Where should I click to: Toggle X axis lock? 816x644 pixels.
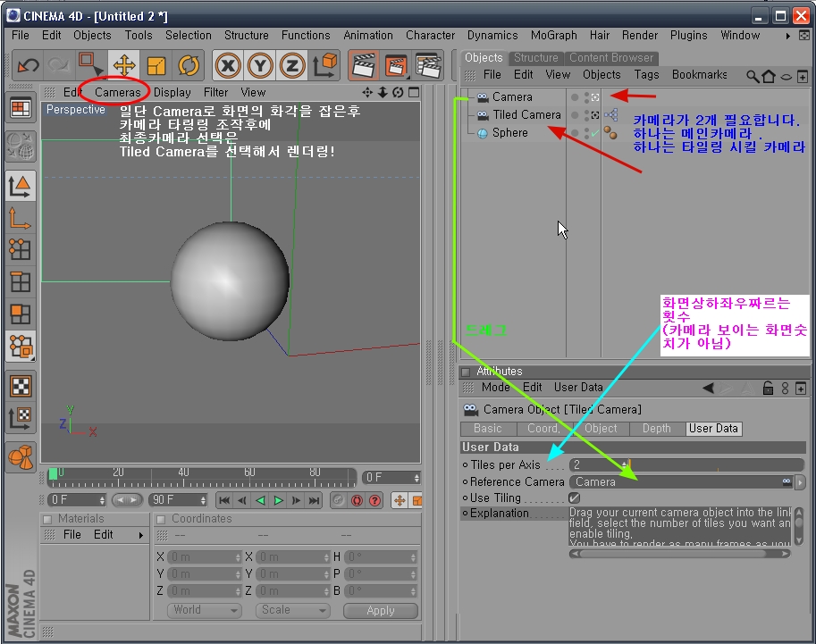click(229, 65)
